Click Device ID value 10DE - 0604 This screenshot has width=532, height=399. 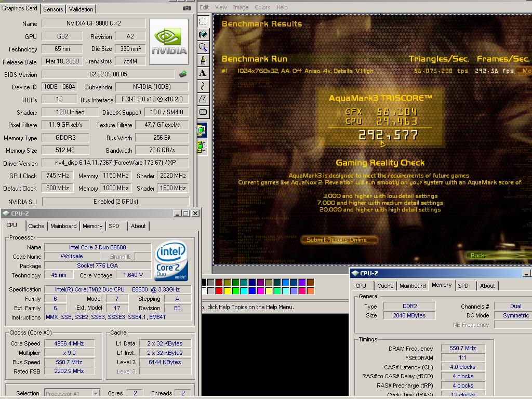tap(59, 87)
